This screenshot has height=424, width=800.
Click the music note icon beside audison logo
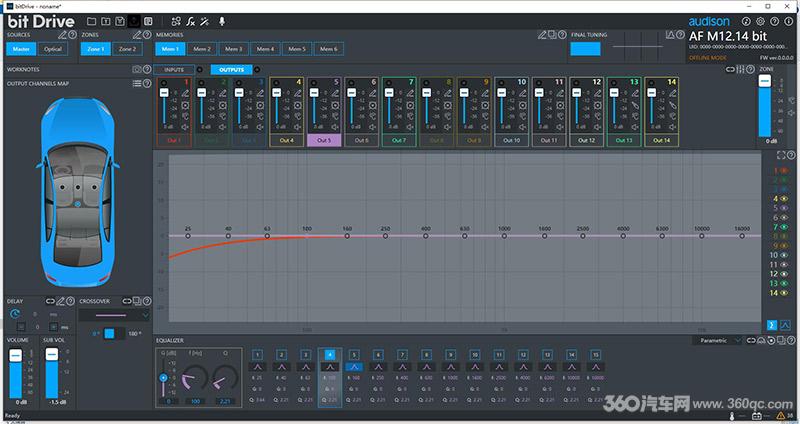(x=746, y=21)
